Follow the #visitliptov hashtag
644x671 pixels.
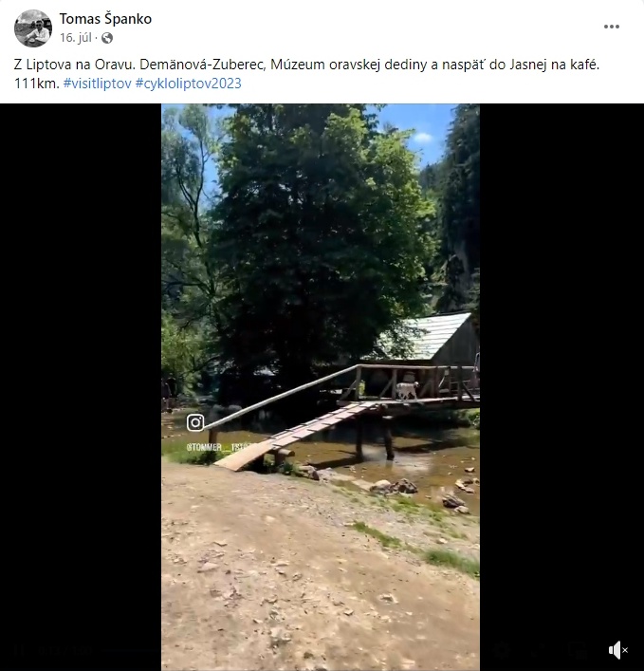click(x=97, y=83)
